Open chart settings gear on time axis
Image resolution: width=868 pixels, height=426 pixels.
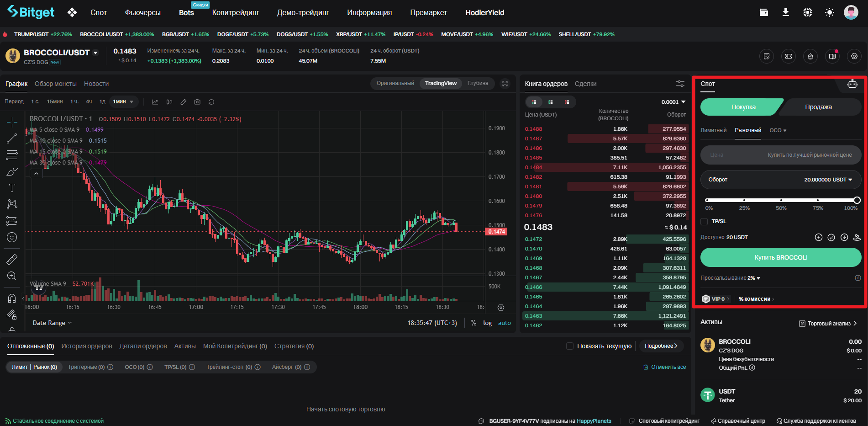coord(501,308)
